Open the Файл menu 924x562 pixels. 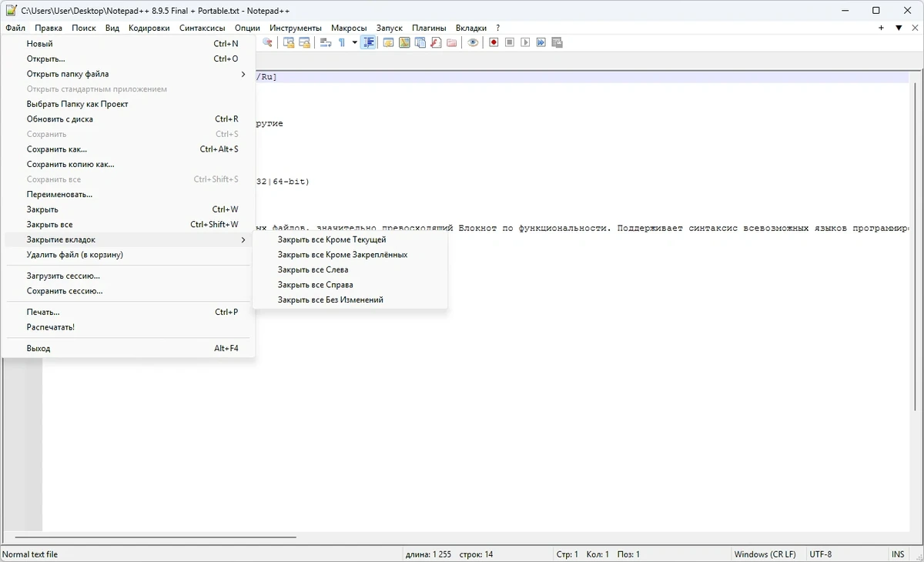15,28
